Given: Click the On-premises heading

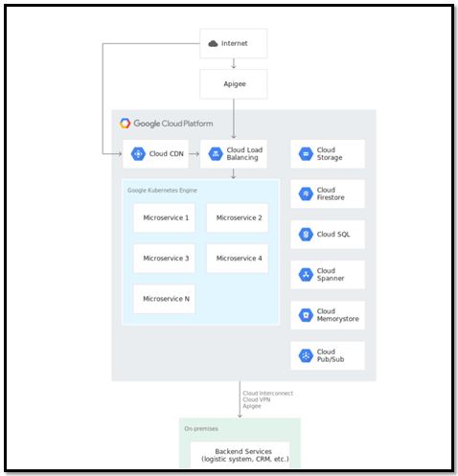Looking at the screenshot, I should (201, 428).
